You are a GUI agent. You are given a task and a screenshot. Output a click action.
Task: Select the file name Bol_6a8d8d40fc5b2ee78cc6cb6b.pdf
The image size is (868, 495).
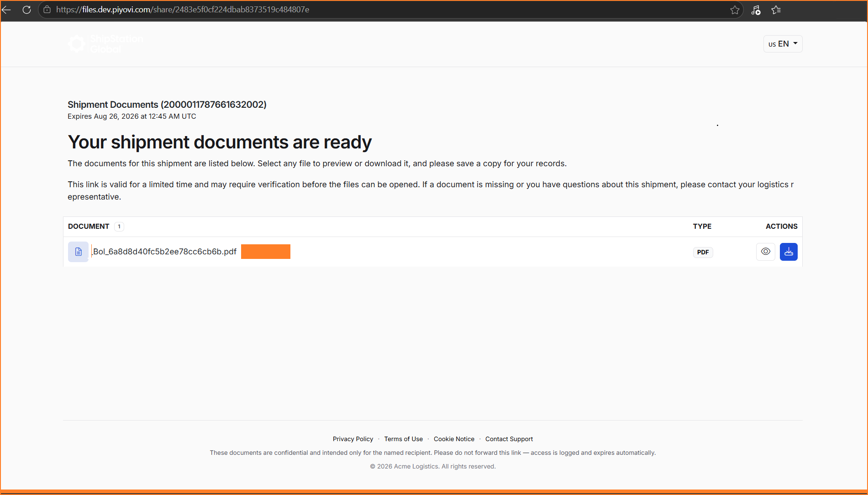165,252
